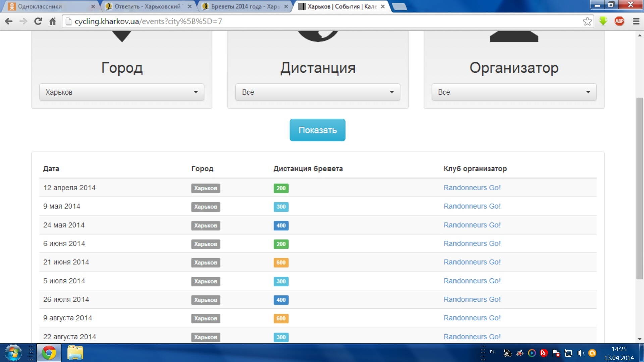The image size is (644, 362).
Task: Close the Ответить - Харьковский tab
Action: tap(190, 6)
